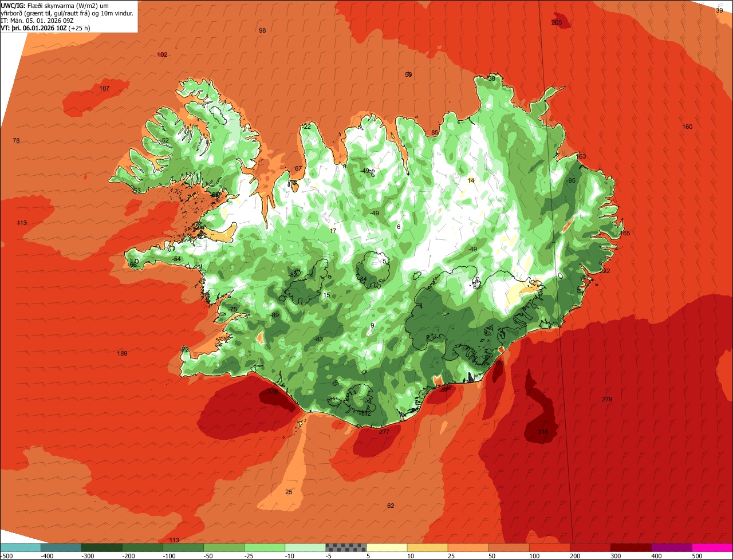This screenshot has height=560, width=733.
Task: Click the magenta legend segment above 500
Action: coord(712,547)
